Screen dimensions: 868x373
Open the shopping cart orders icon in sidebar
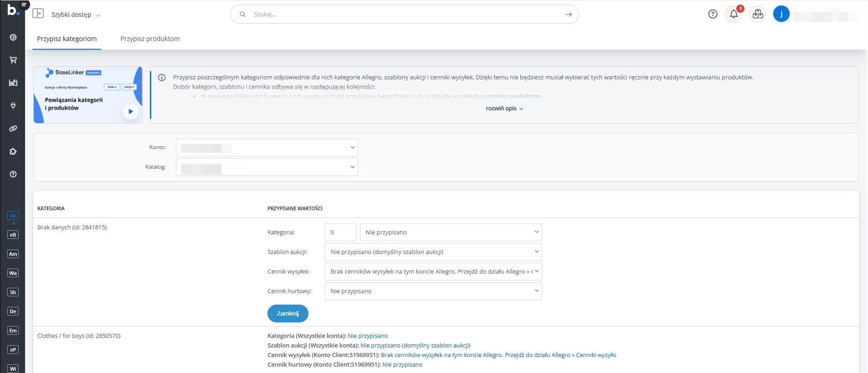[13, 60]
